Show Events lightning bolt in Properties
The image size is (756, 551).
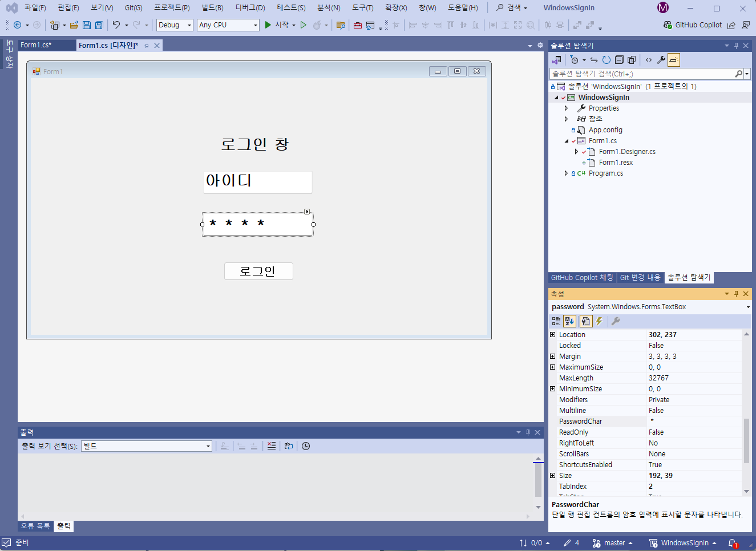[599, 321]
